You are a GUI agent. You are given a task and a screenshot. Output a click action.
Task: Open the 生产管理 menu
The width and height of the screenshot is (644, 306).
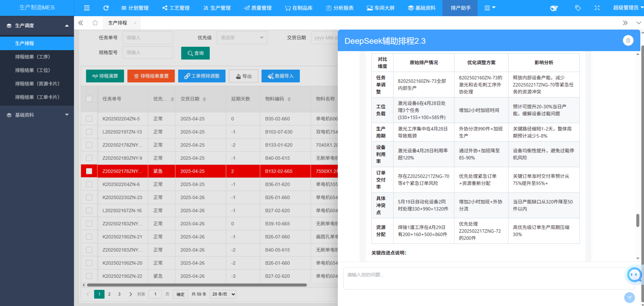tap(217, 8)
